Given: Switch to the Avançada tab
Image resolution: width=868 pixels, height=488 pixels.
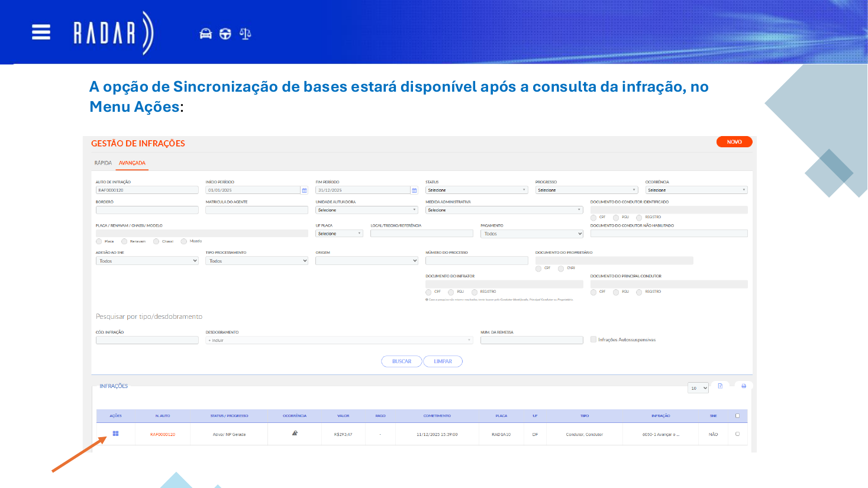Looking at the screenshot, I should pyautogui.click(x=132, y=163).
